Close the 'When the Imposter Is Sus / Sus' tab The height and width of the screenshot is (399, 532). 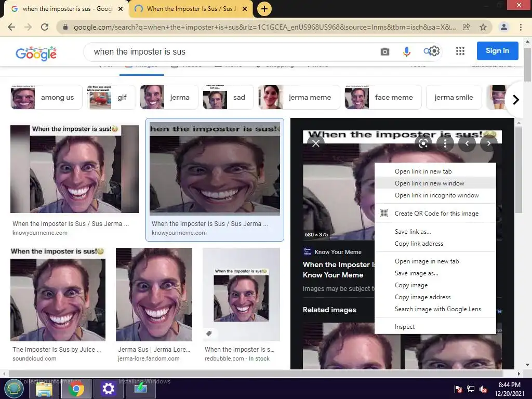(x=245, y=9)
